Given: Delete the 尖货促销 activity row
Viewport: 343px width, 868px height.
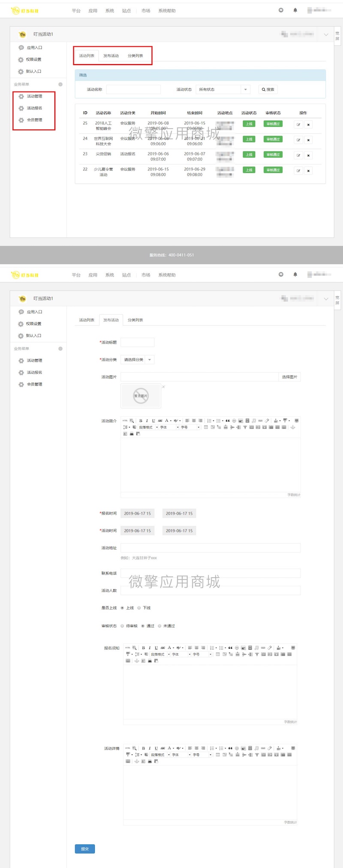Looking at the screenshot, I should [308, 155].
